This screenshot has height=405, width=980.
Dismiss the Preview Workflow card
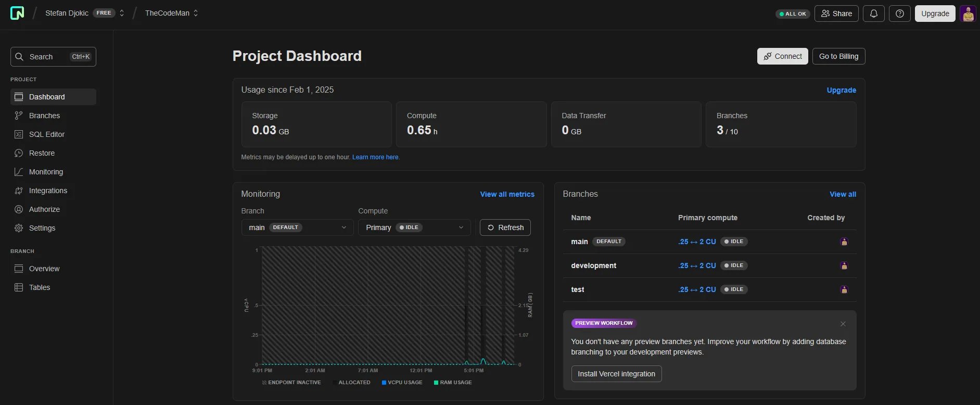click(x=843, y=324)
